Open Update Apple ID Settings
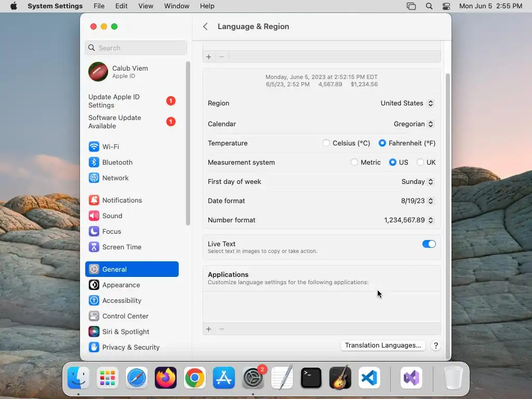This screenshot has width=532, height=399. (131, 101)
